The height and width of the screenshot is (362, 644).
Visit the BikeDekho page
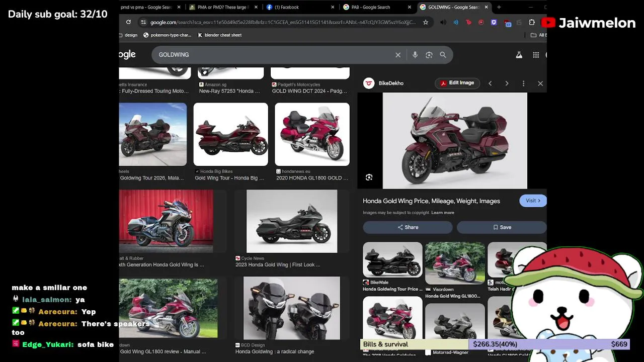pos(533,201)
